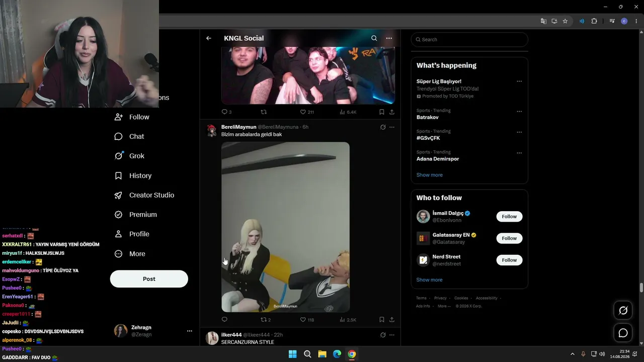
Task: Open the Batrakov trending topic
Action: tap(428, 117)
